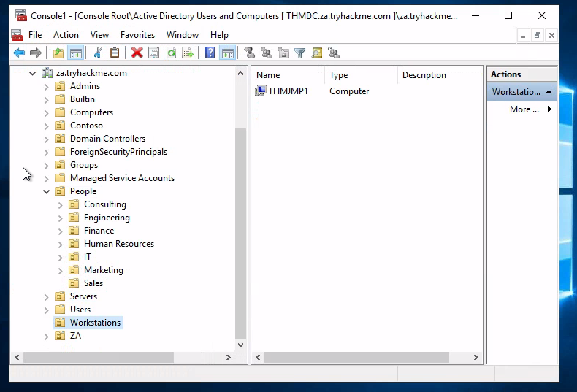Click the Find objects magnifier icon
This screenshot has height=392, width=577.
coord(317,53)
